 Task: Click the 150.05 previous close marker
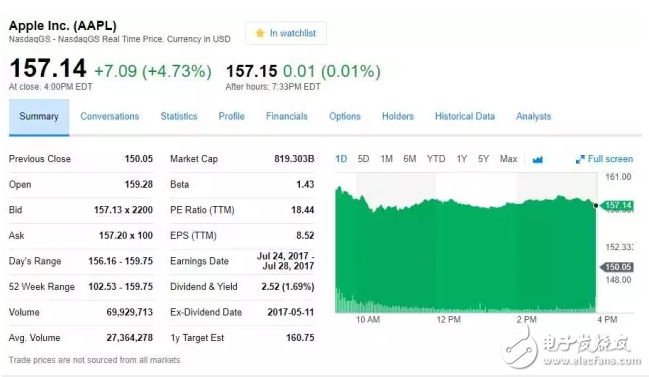pyautogui.click(x=617, y=267)
